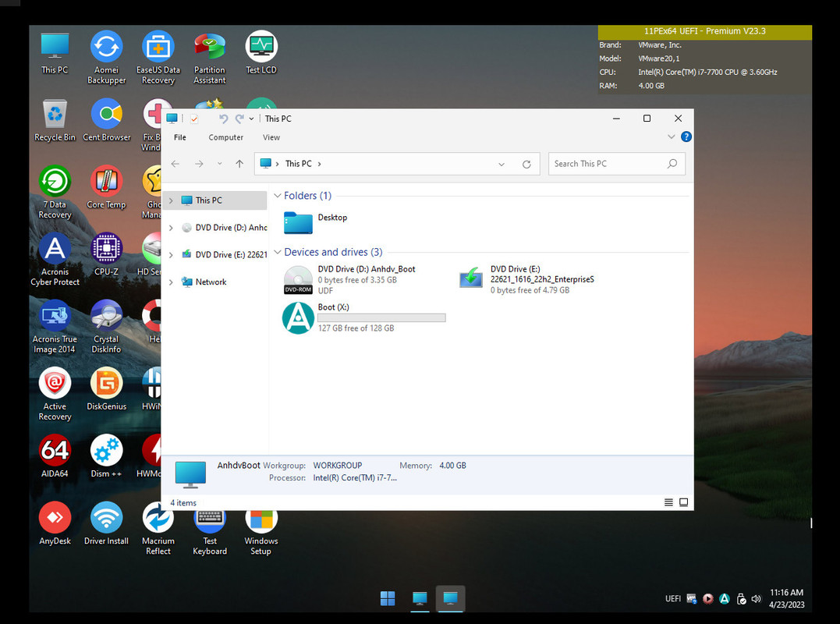Click the chevron after This PC in address bar
Screen dimensions: 840x624
(319, 164)
